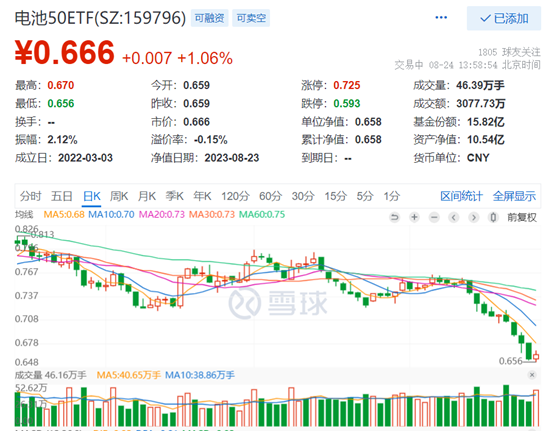554x431 pixels.
Task: Click the 成交量 value 46.39万手
Action: [x=480, y=85]
